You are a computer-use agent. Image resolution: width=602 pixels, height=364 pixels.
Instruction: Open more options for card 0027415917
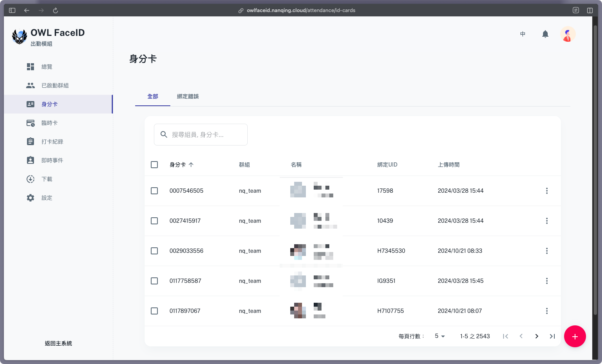coord(547,221)
